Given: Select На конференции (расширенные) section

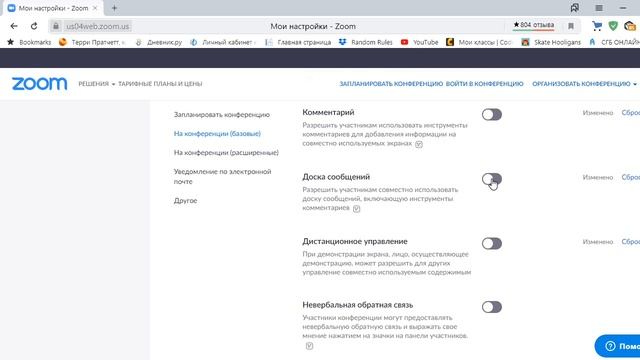Looking at the screenshot, I should pyautogui.click(x=226, y=153).
